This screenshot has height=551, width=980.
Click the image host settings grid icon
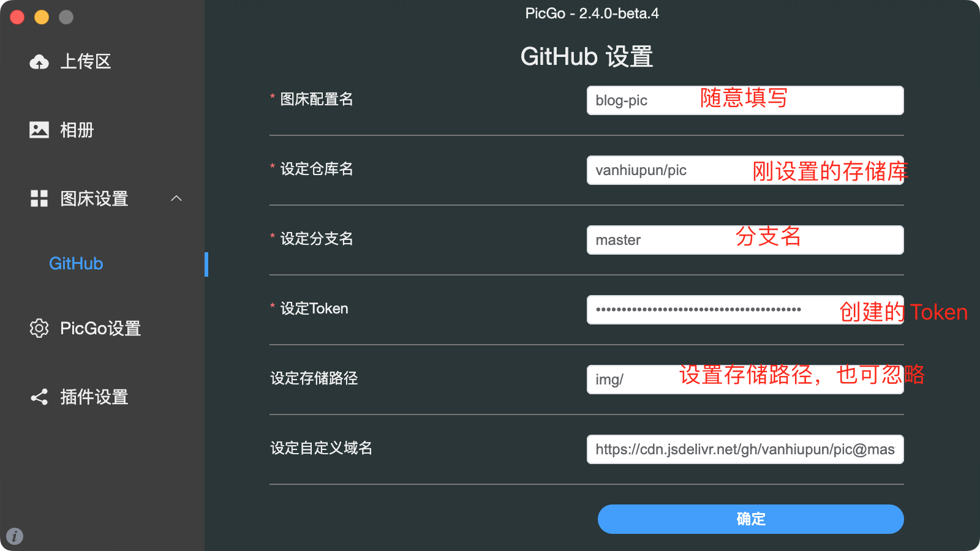pos(39,198)
